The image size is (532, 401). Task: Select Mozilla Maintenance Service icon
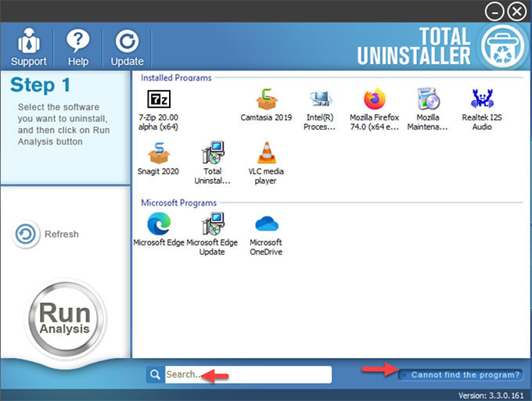click(x=428, y=99)
